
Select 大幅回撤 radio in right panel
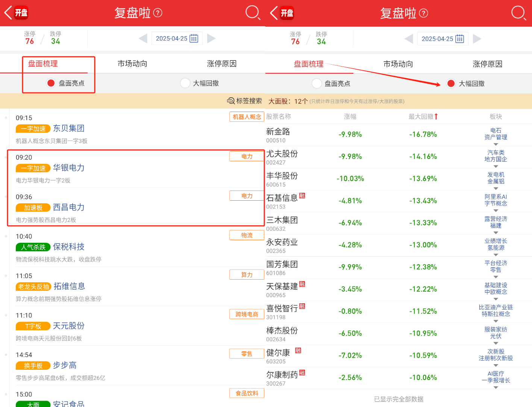[x=451, y=83]
